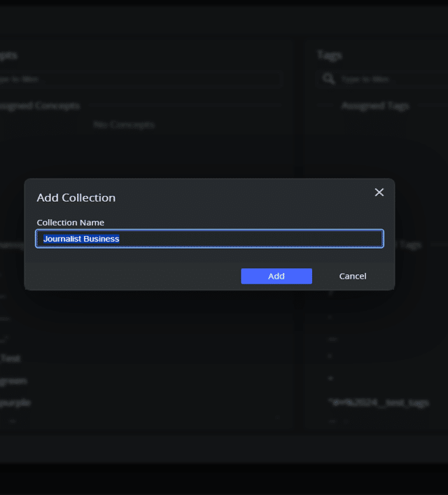448x495 pixels.
Task: Click the Concepts panel header
Action: (x=8, y=55)
